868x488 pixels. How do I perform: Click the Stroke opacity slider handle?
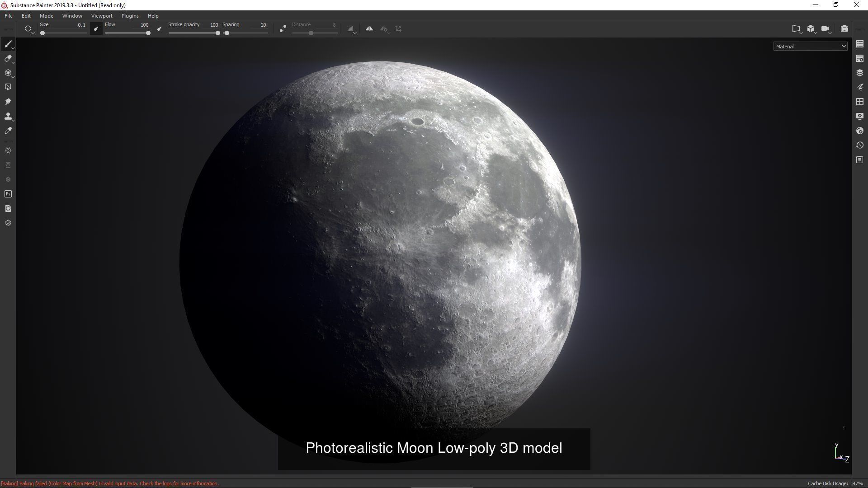coord(218,33)
